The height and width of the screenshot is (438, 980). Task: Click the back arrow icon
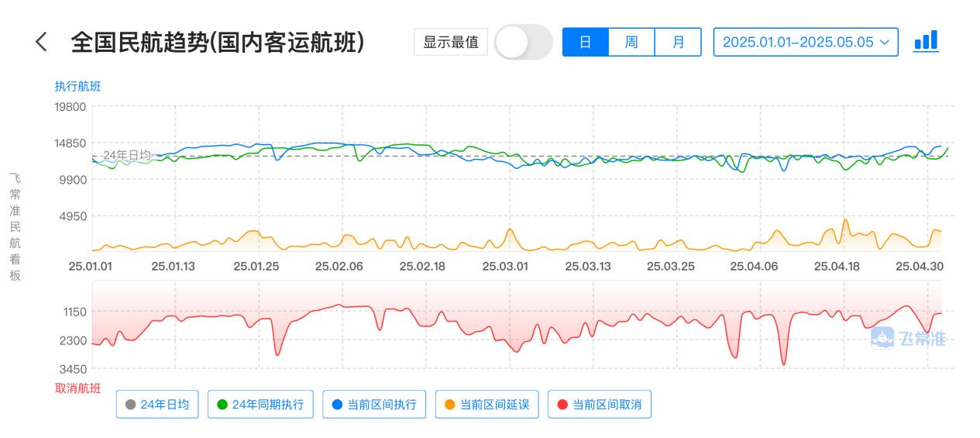[x=42, y=42]
